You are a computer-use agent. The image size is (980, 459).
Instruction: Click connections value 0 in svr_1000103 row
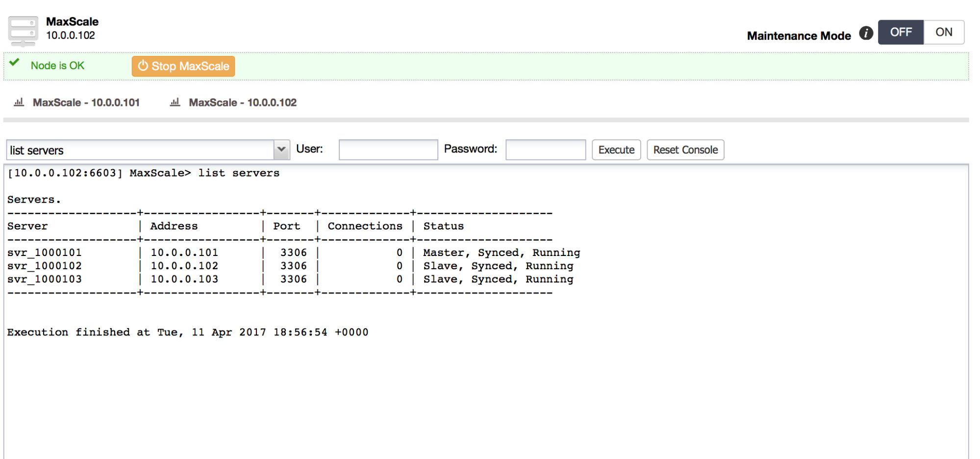400,279
